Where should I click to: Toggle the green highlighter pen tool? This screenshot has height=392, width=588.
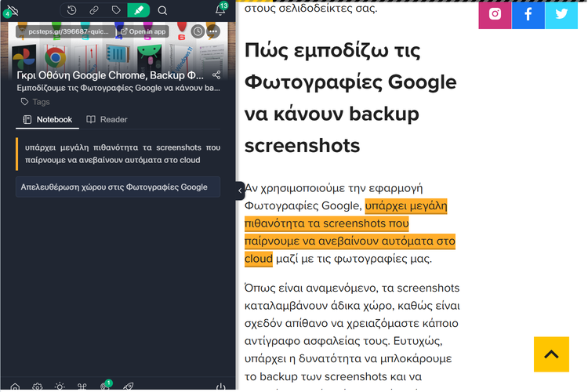coord(138,10)
